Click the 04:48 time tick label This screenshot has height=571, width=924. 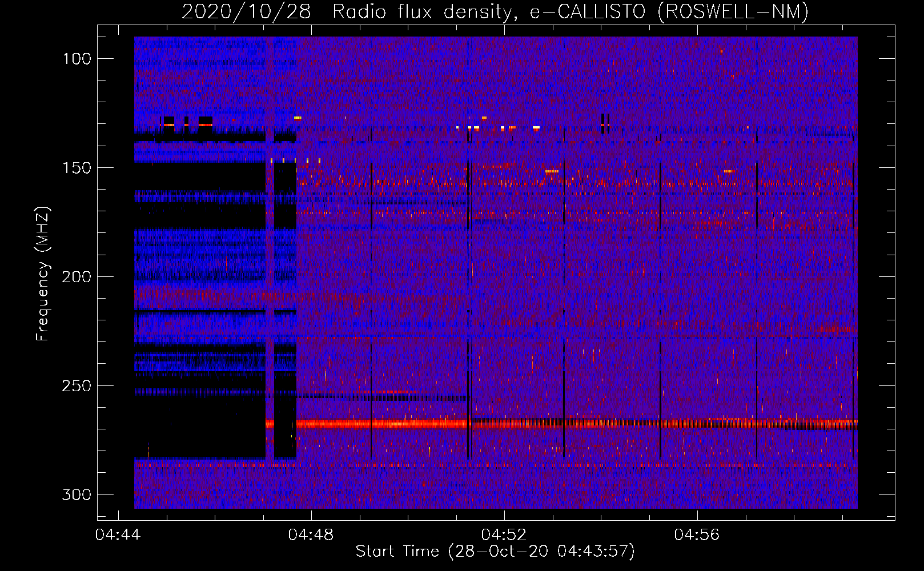311,535
